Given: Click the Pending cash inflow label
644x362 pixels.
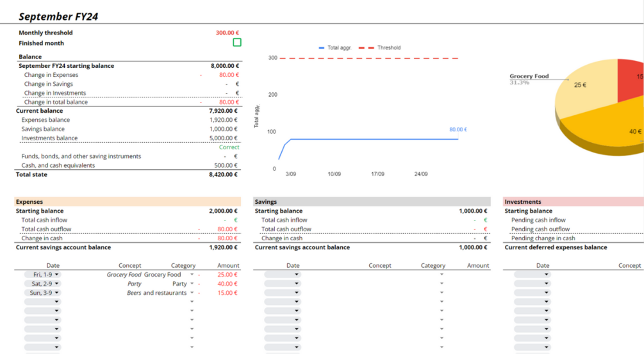Looking at the screenshot, I should click(x=538, y=220).
